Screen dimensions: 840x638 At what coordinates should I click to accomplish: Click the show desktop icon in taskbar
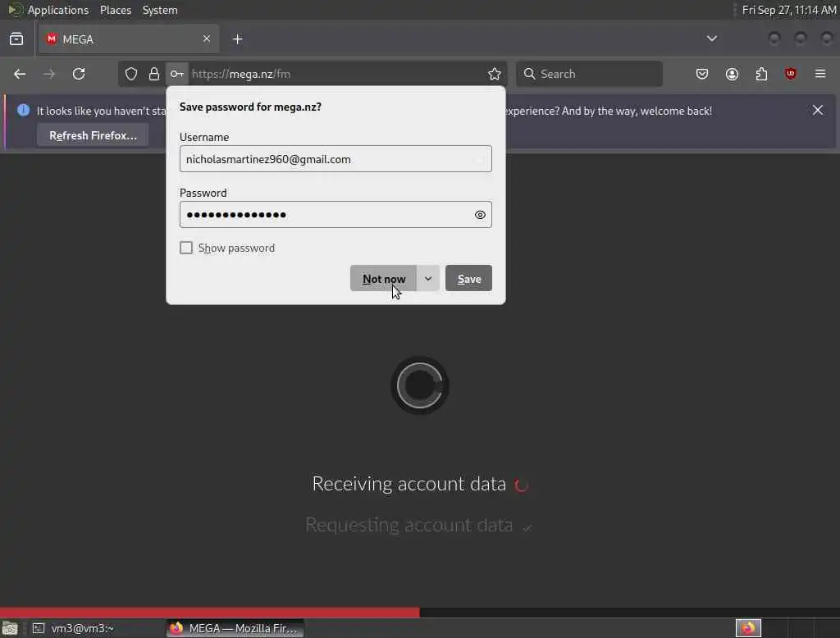pyautogui.click(x=10, y=628)
